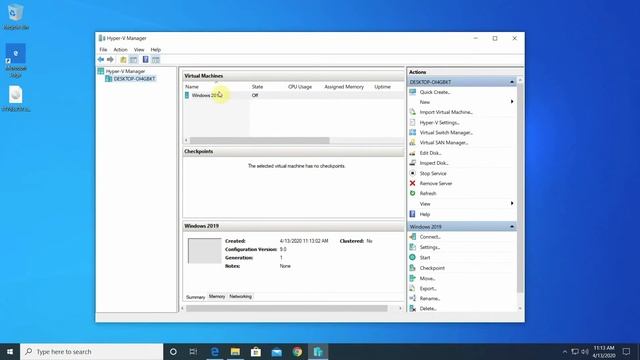Click Rename action

430,298
